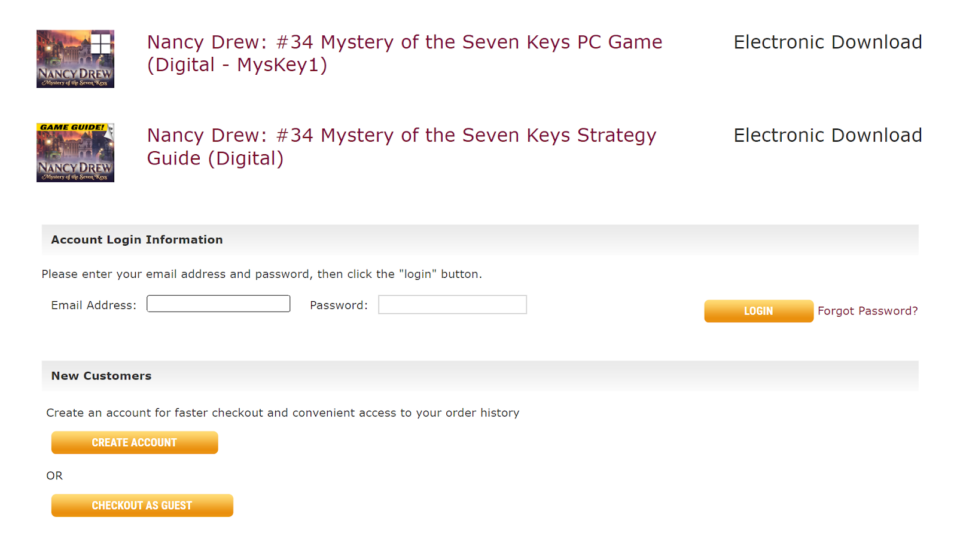Image resolution: width=957 pixels, height=560 pixels.
Task: Open the Seven Keys Strategy Guide product link
Action: 401,146
